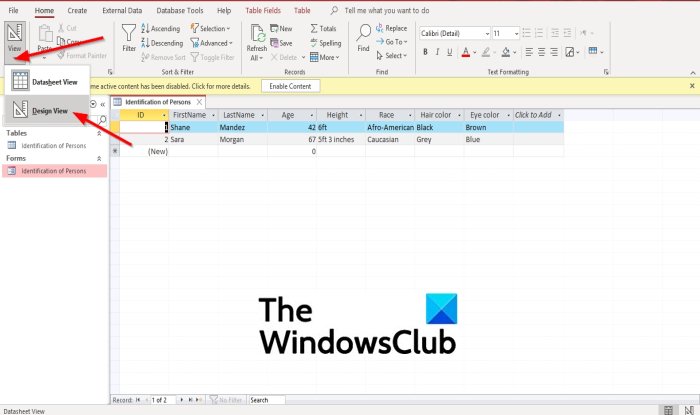
Task: Align text right
Action: [x=554, y=52]
